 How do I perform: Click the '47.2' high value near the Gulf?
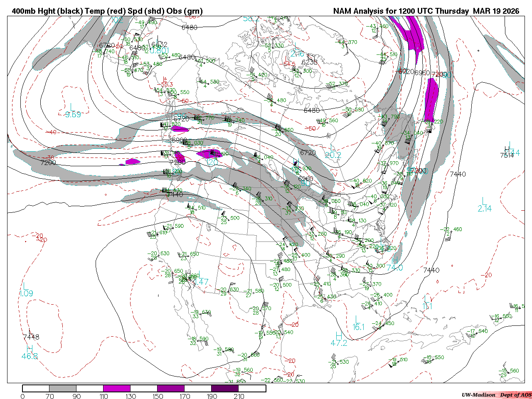click(339, 343)
